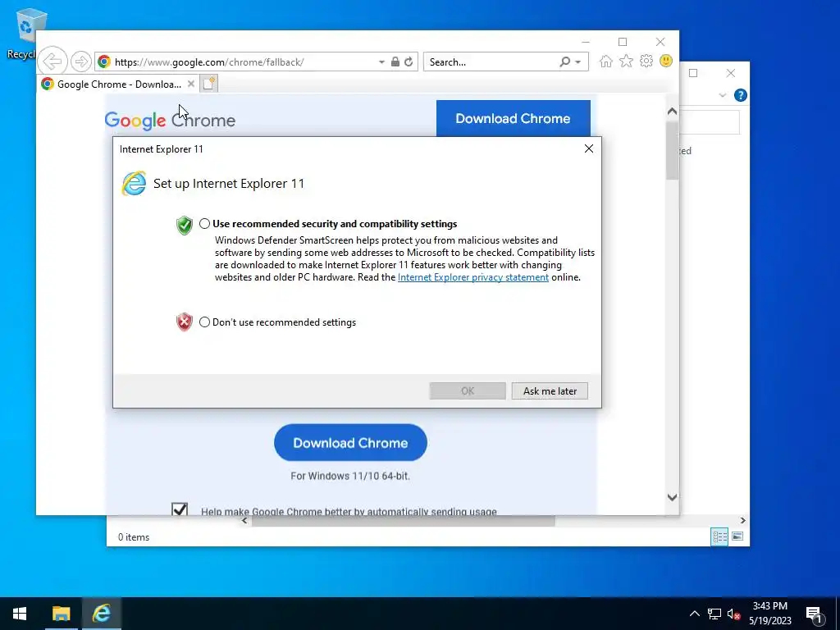Open the search provider dropdown arrow
This screenshot has width=840, height=630.
(578, 62)
